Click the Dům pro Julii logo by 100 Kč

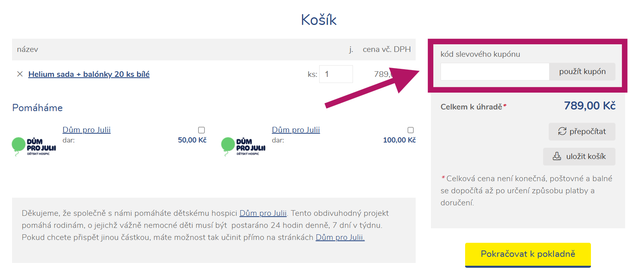pos(244,147)
